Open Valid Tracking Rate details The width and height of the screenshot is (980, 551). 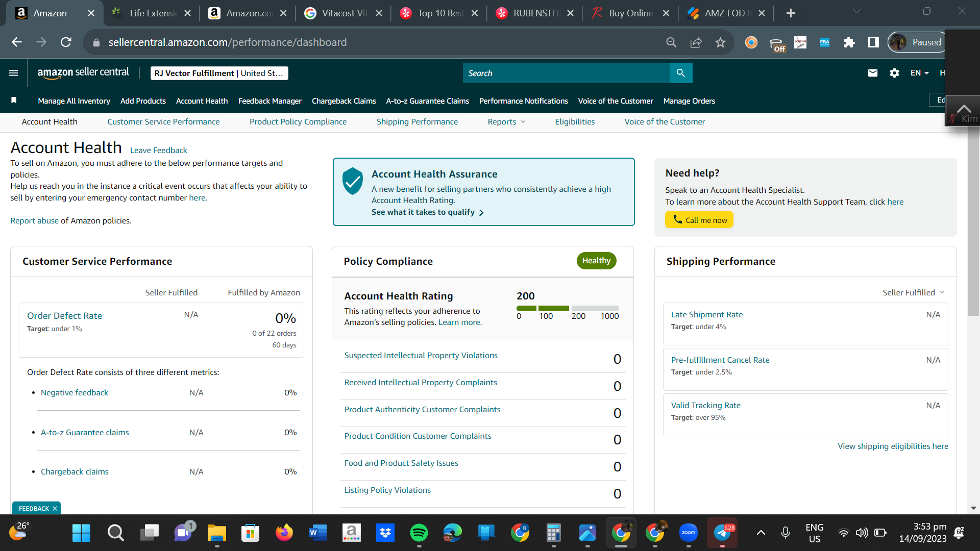tap(706, 406)
